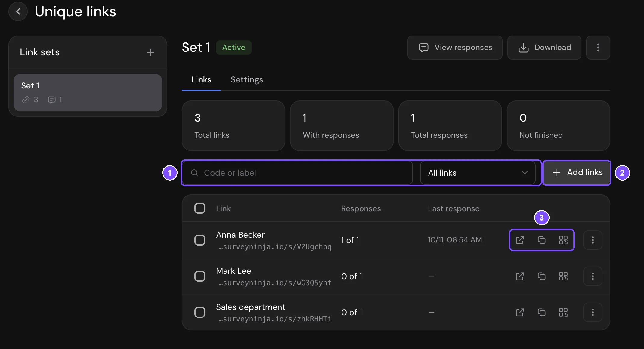Image resolution: width=644 pixels, height=349 pixels.
Task: Click the Total links stat card
Action: click(233, 126)
